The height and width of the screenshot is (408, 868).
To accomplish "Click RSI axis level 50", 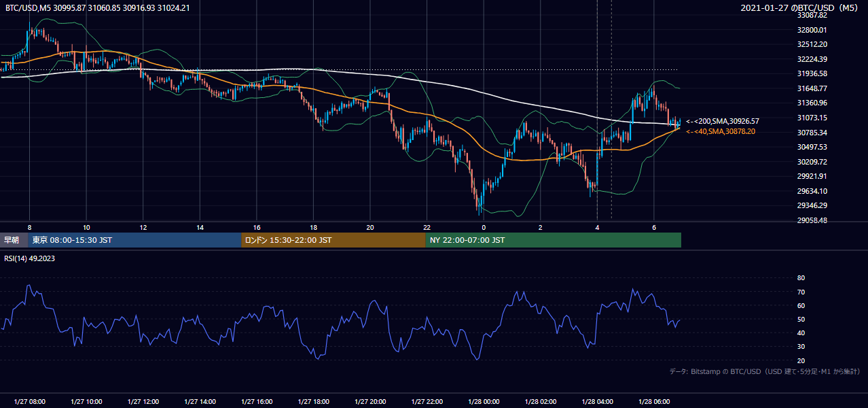I will pyautogui.click(x=801, y=319).
